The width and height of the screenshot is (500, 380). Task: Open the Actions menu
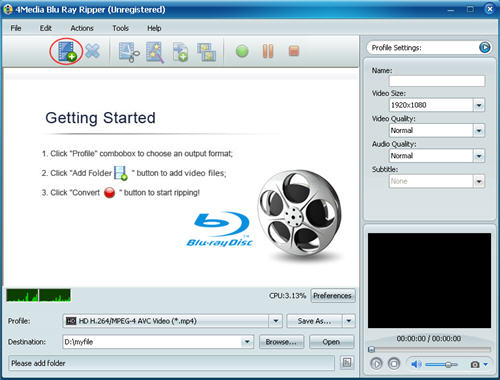(x=82, y=28)
